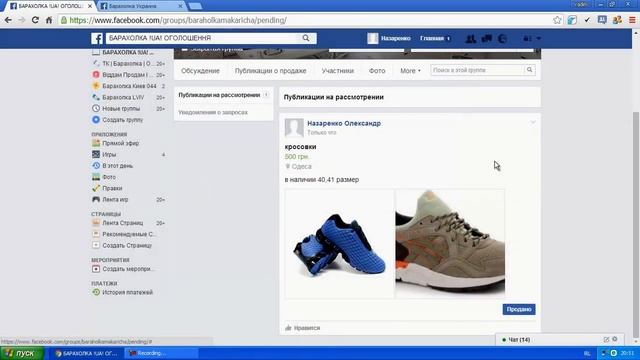Bookmark this page with the star icon
640x360 pixels.
557,20
